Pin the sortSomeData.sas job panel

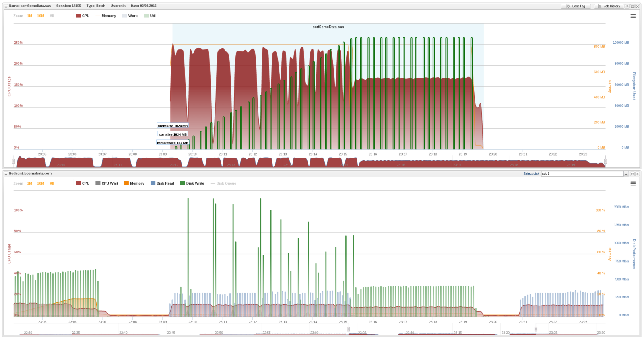coord(627,6)
